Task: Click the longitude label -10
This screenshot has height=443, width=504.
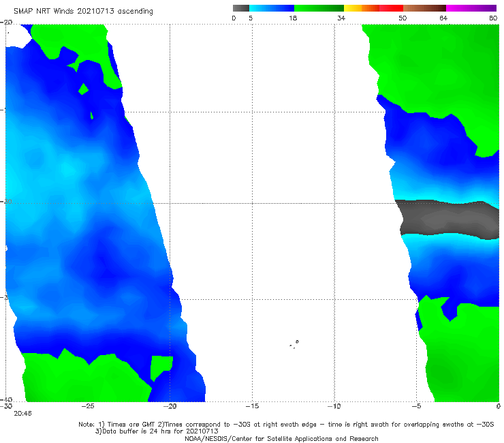Action: (x=334, y=406)
